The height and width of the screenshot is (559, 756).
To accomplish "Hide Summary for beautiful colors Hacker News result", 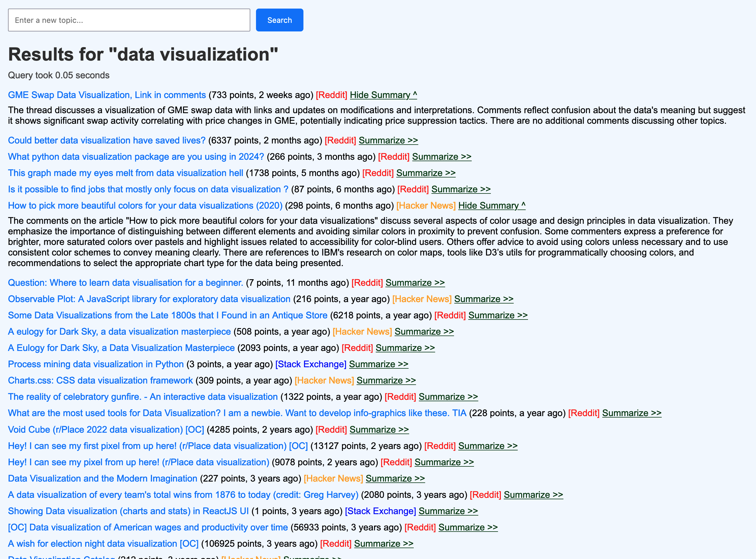I will pos(491,206).
